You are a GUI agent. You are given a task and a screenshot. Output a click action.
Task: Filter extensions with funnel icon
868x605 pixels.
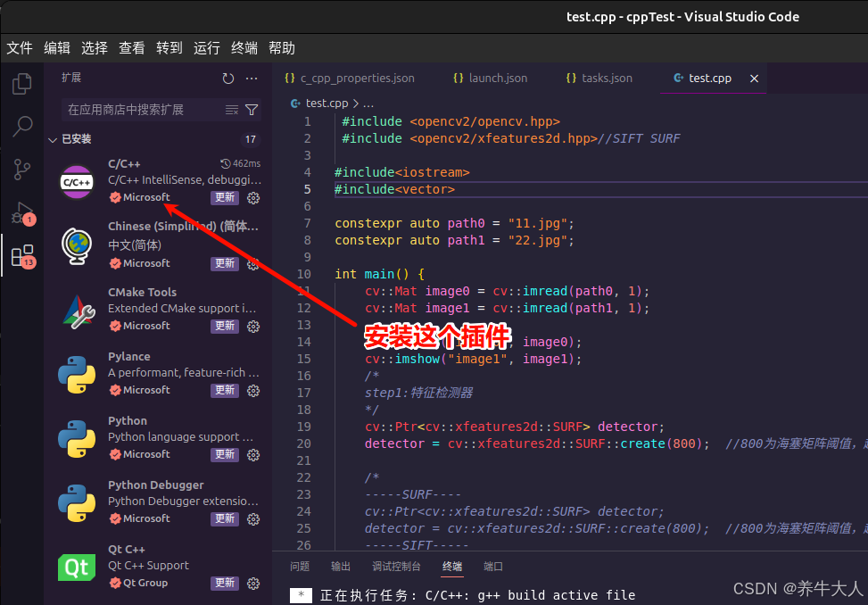252,110
